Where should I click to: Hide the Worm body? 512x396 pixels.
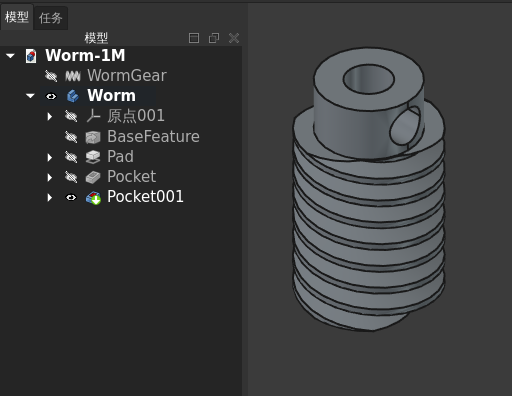tap(51, 96)
